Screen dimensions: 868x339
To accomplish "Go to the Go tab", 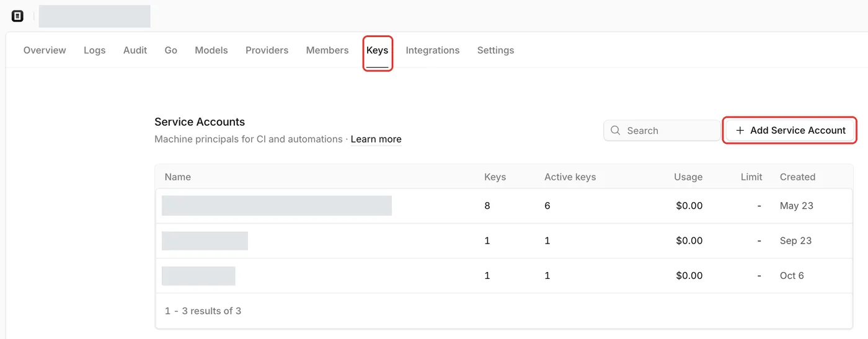I will 171,50.
